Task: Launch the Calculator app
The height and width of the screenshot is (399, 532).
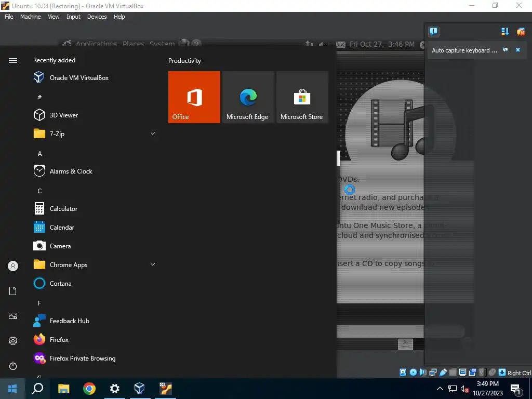Action: pyautogui.click(x=94, y=209)
